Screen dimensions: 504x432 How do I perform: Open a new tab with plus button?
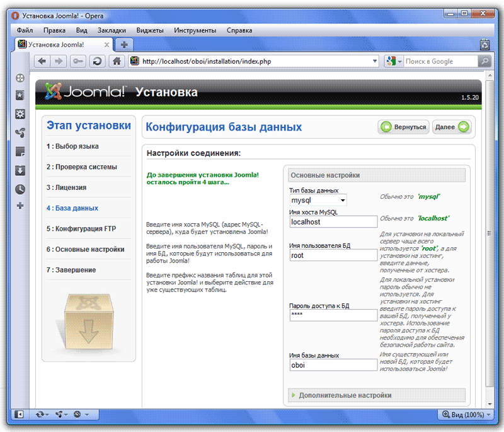pyautogui.click(x=124, y=44)
